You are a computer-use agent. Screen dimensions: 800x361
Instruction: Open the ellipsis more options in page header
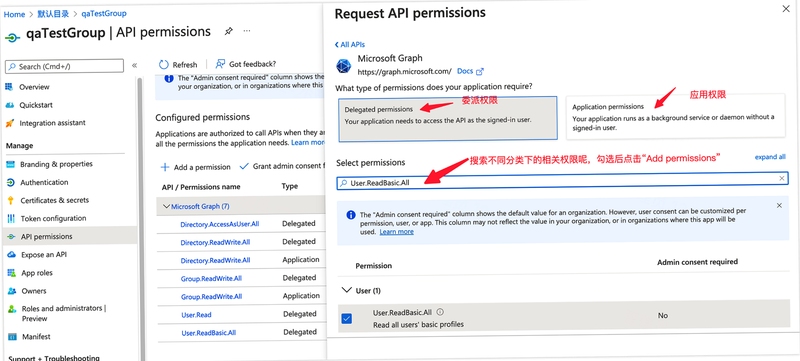point(247,31)
